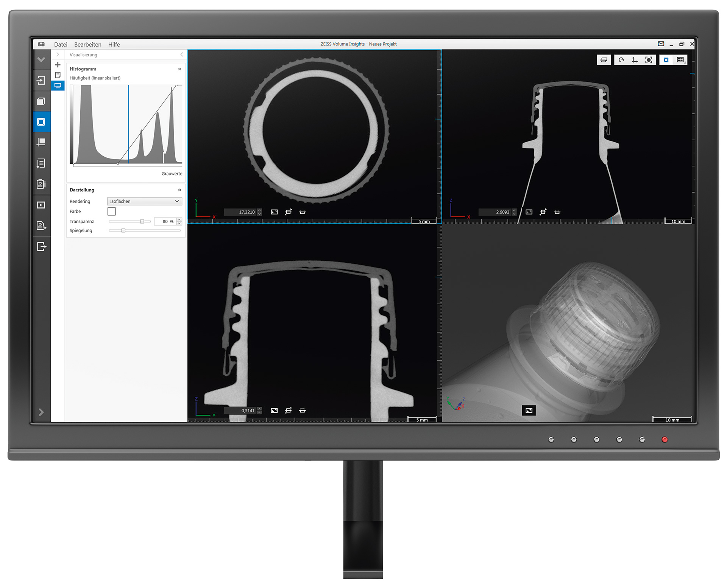Click the Farbe color swatch
727x588 pixels.
[112, 212]
